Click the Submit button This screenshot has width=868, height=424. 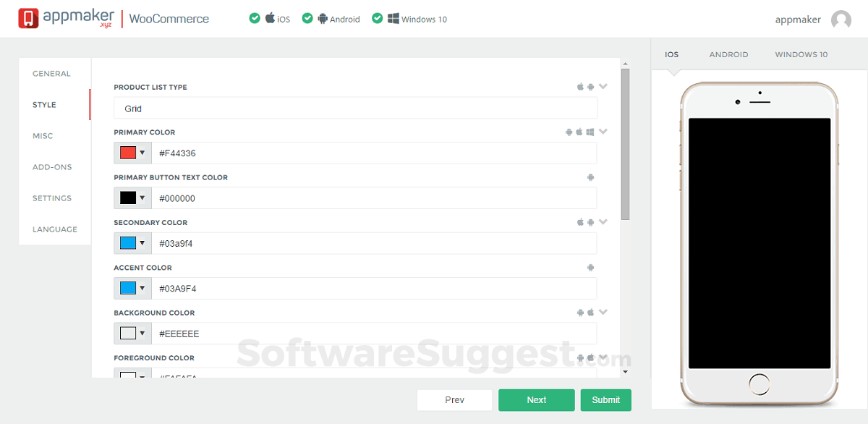(605, 399)
